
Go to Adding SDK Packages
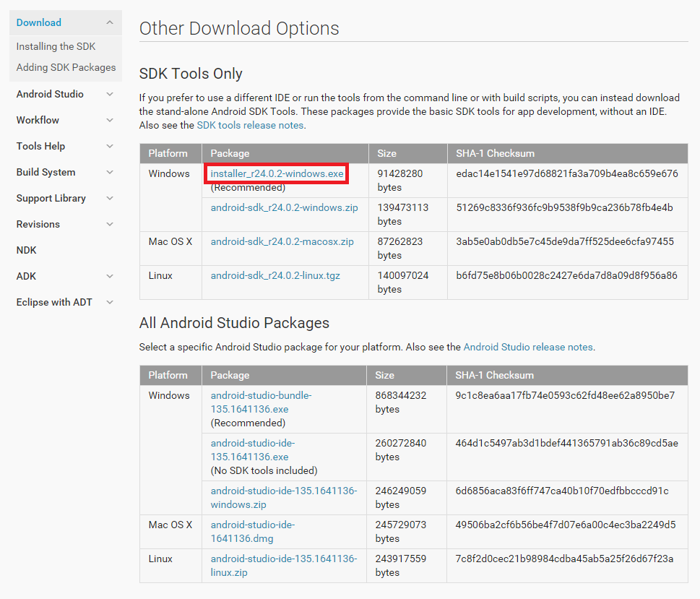pyautogui.click(x=66, y=67)
